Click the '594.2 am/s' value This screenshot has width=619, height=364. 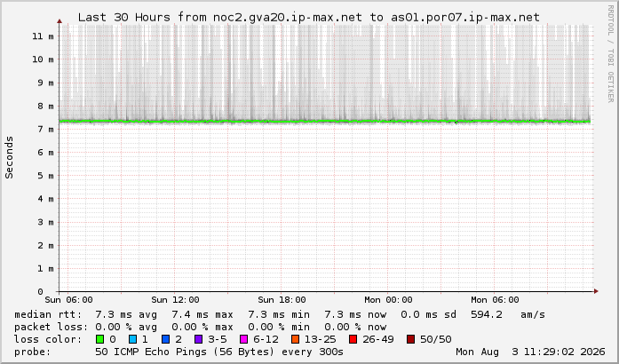click(x=508, y=314)
